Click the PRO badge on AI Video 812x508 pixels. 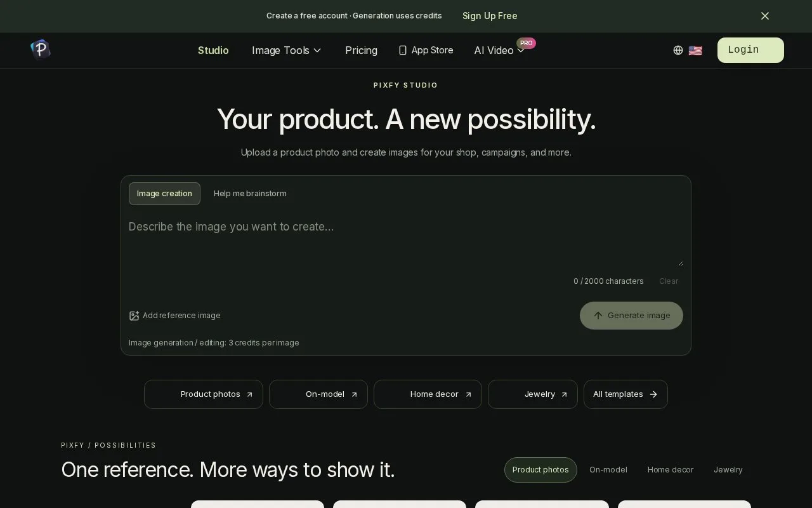[527, 43]
